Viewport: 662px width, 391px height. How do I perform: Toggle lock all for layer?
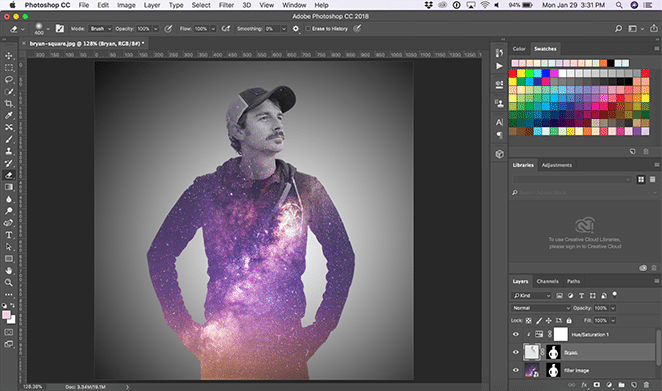click(569, 320)
